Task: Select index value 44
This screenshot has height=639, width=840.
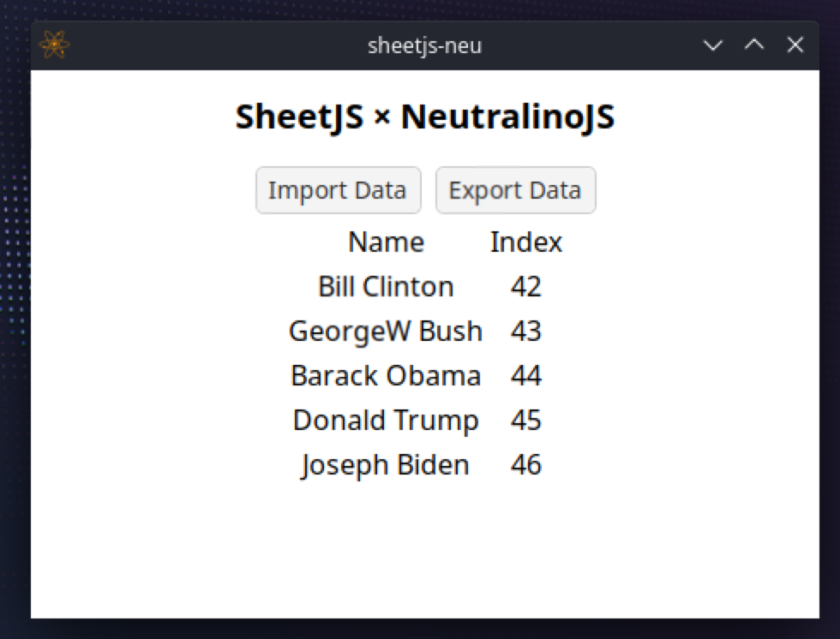Action: pos(525,375)
